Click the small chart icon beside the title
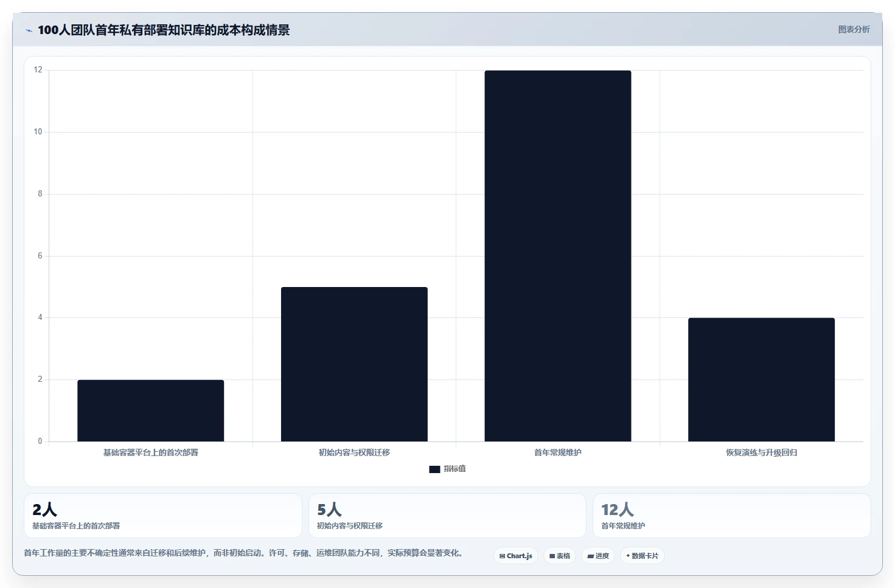 click(29, 30)
